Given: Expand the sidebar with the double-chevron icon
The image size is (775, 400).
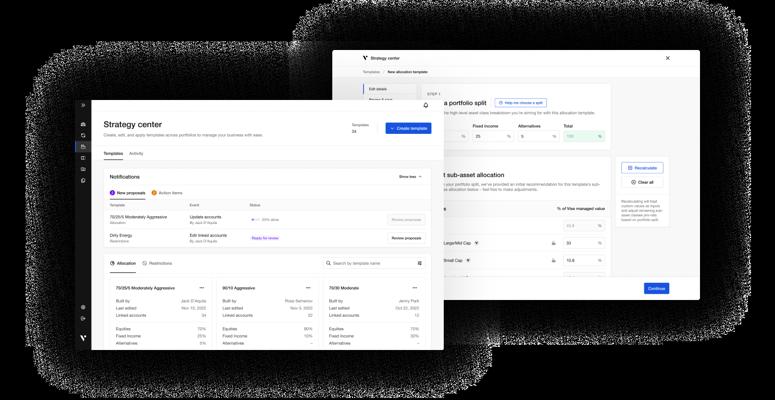Looking at the screenshot, I should tap(83, 105).
